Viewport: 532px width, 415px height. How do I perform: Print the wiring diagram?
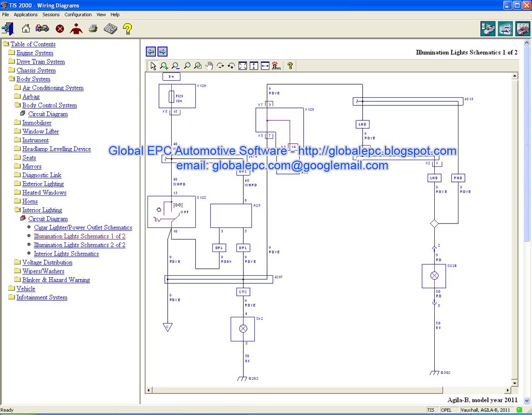tap(93, 29)
